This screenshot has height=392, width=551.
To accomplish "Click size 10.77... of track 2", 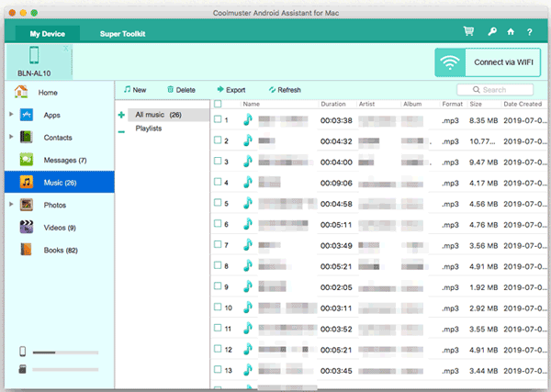I will tap(482, 141).
